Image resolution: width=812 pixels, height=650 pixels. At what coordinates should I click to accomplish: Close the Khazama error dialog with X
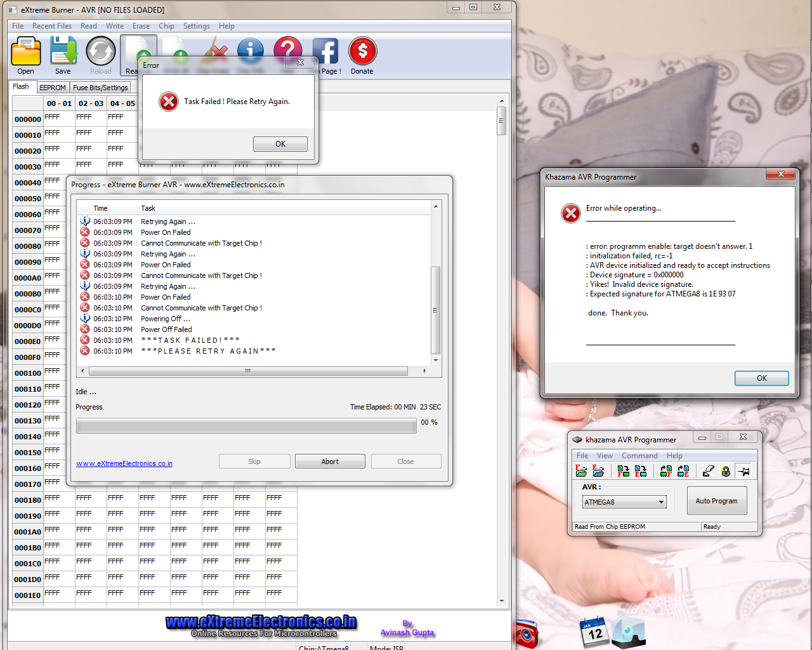[781, 174]
